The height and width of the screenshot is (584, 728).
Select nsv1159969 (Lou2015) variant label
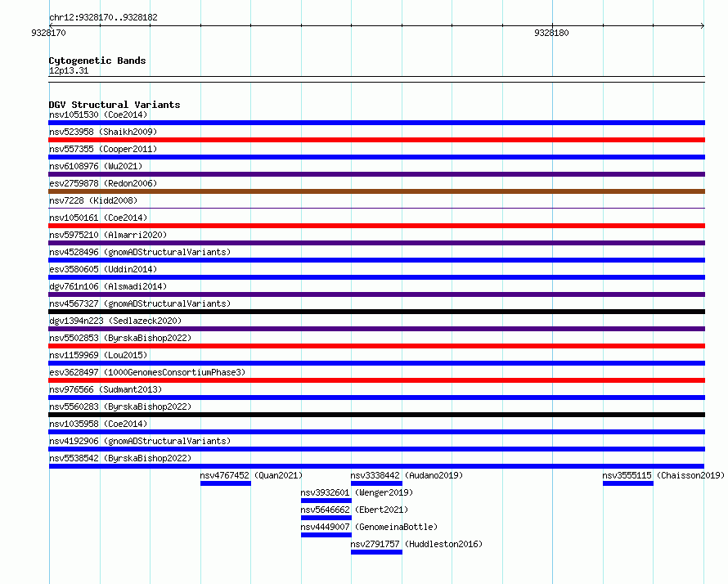pyautogui.click(x=98, y=355)
